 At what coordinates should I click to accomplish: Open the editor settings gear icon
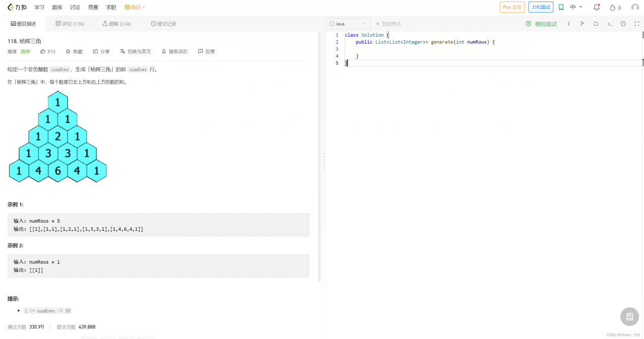(623, 24)
